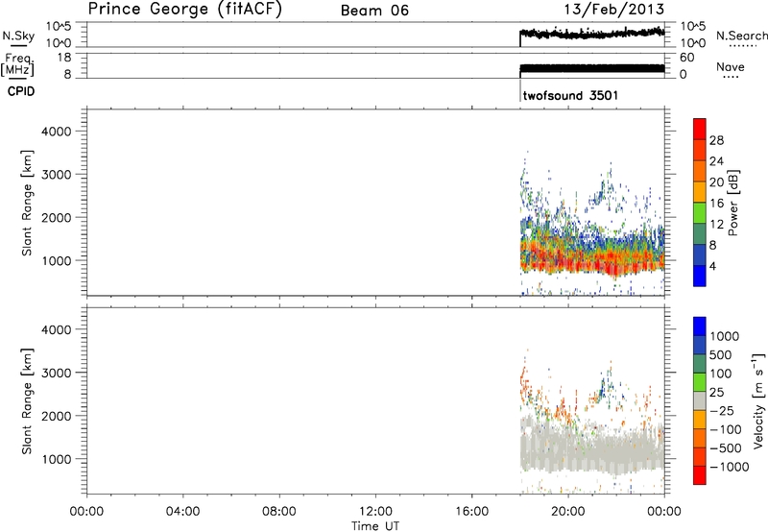Viewport: 768px width, 532px height.
Task: Click the '-25' label on the velocity colorbar
Action: point(723,410)
